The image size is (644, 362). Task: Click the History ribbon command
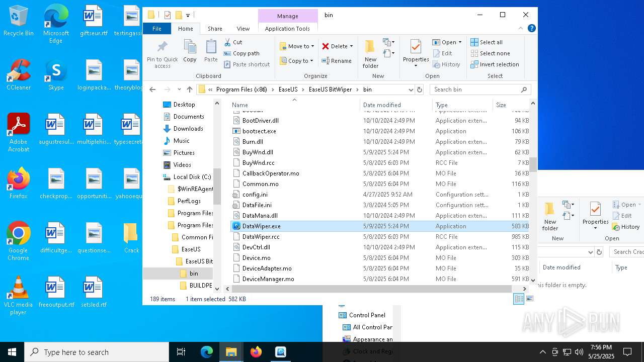click(x=446, y=64)
